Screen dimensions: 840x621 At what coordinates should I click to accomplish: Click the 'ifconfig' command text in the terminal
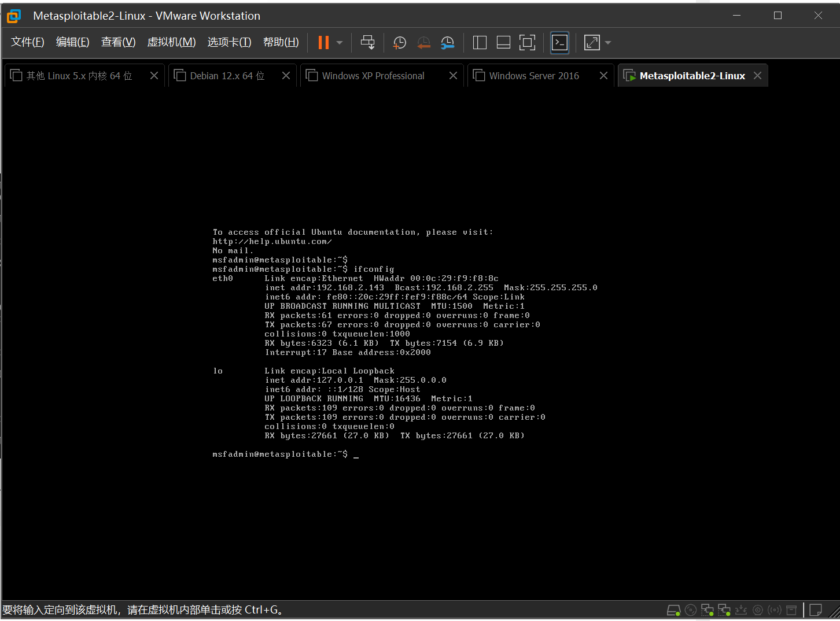pyautogui.click(x=374, y=269)
